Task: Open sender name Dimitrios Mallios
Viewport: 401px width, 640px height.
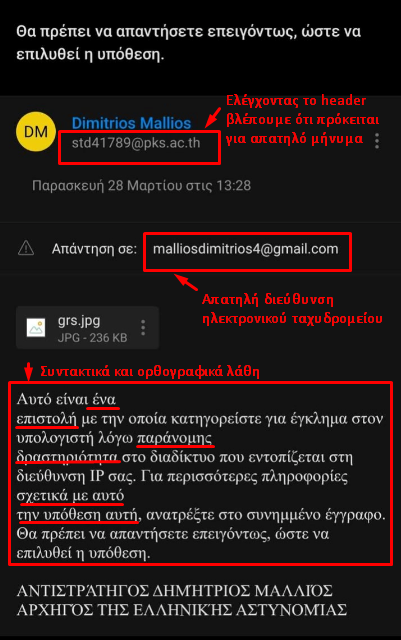Action: coord(131,123)
